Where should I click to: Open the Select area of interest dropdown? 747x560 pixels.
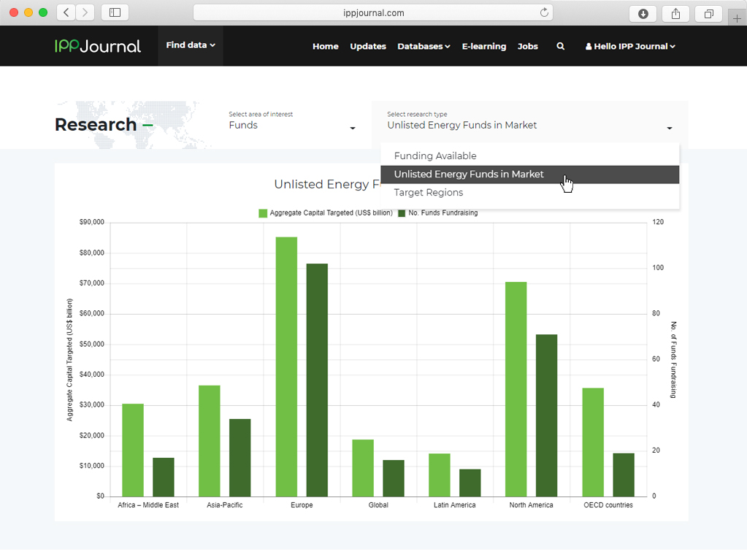[292, 126]
